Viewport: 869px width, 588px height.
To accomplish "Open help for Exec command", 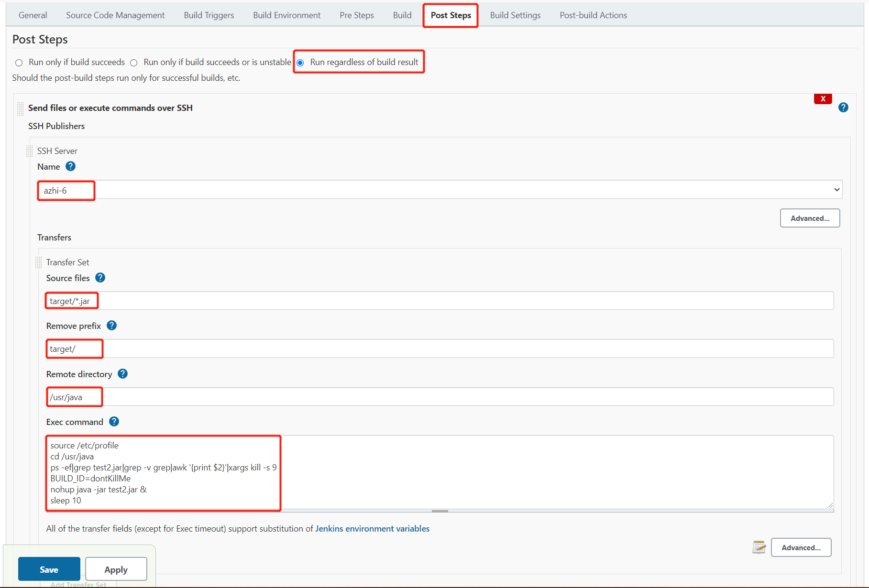I will 114,422.
